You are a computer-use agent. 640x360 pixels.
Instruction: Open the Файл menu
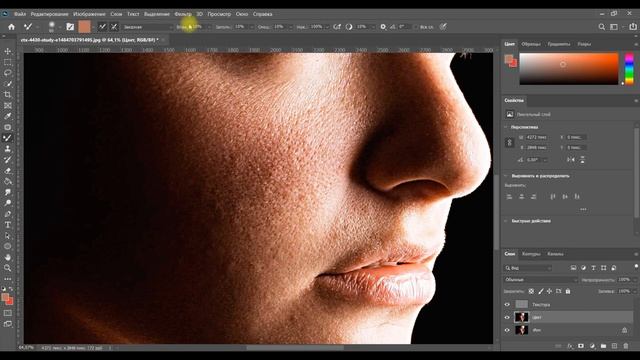click(20, 14)
